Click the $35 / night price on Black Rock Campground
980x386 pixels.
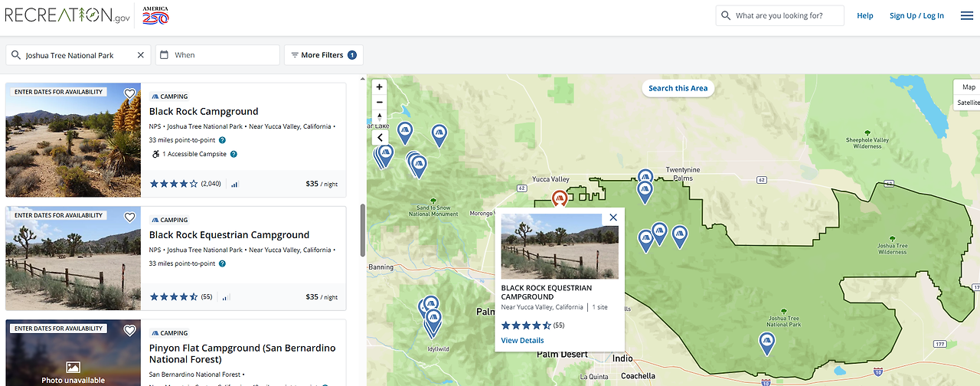pos(322,184)
